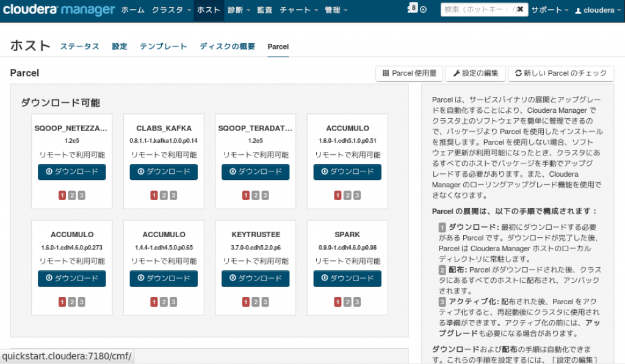Image resolution: width=625 pixels, height=364 pixels.
Task: Click the Cloudera Manager logo
Action: (x=59, y=10)
